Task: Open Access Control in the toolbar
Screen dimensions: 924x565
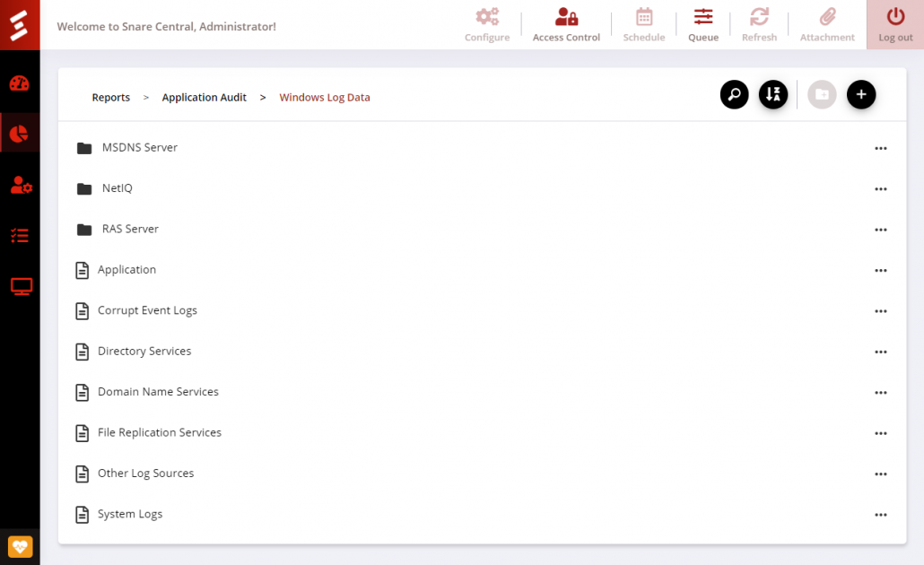Action: (566, 25)
